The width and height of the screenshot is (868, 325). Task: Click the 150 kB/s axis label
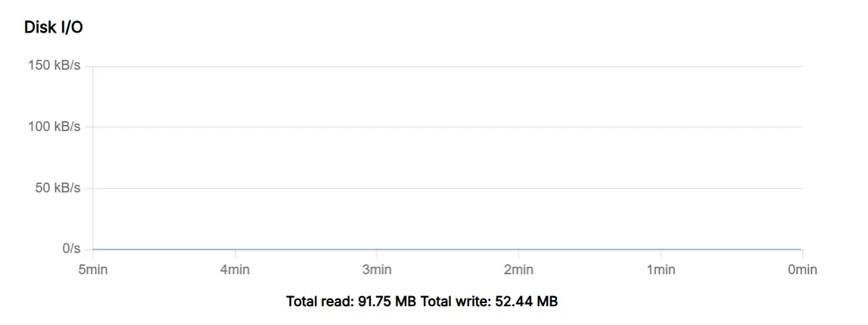54,66
